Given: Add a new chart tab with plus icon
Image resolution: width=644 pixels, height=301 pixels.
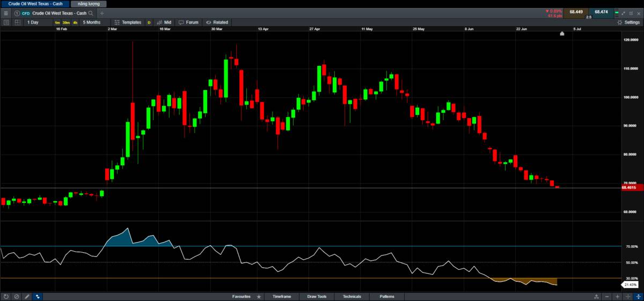Looking at the screenshot, I should click(102, 13).
